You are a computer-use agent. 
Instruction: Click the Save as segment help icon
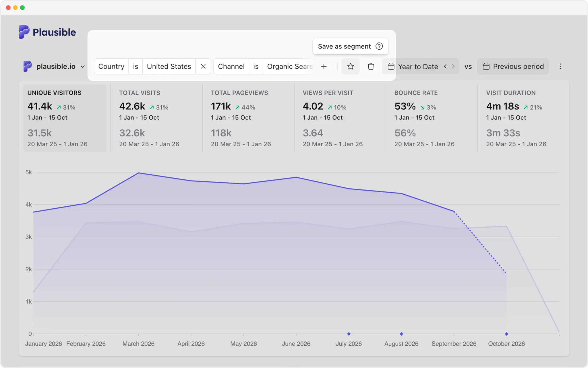[x=379, y=46]
